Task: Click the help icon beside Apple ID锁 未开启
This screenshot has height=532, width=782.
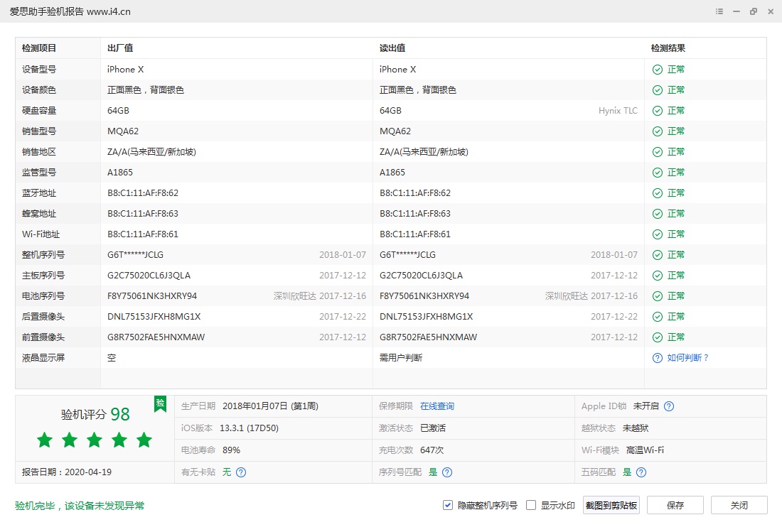Action: 669,406
